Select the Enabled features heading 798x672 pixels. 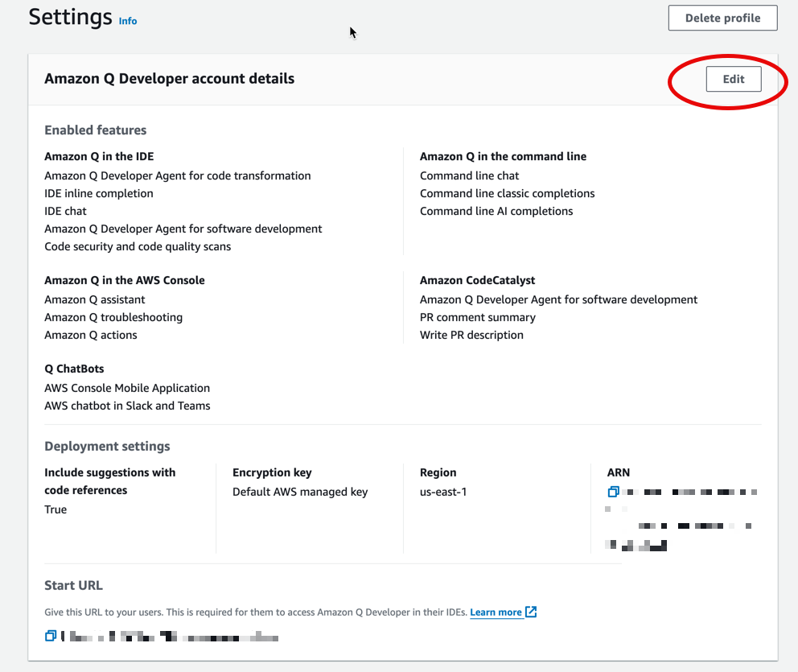(x=95, y=130)
